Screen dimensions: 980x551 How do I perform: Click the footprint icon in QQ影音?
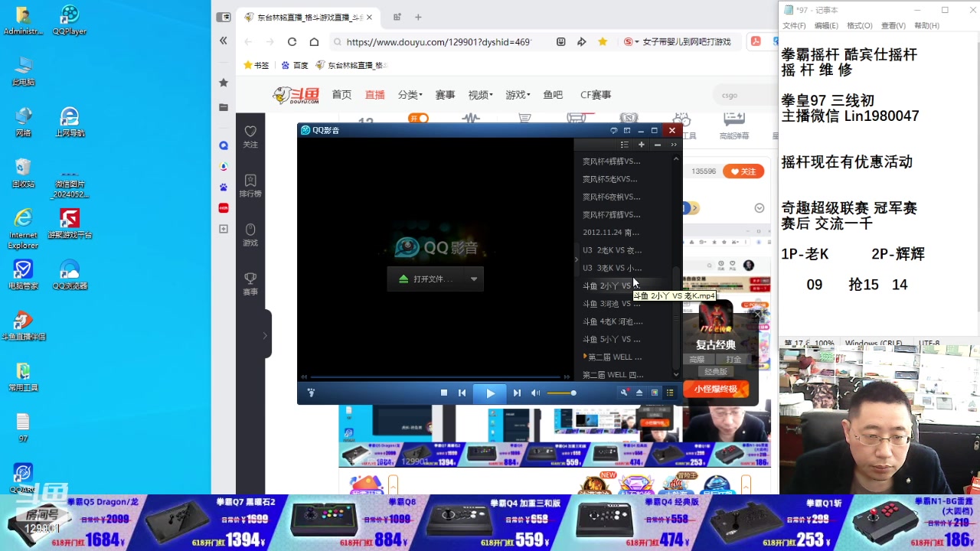pyautogui.click(x=311, y=393)
